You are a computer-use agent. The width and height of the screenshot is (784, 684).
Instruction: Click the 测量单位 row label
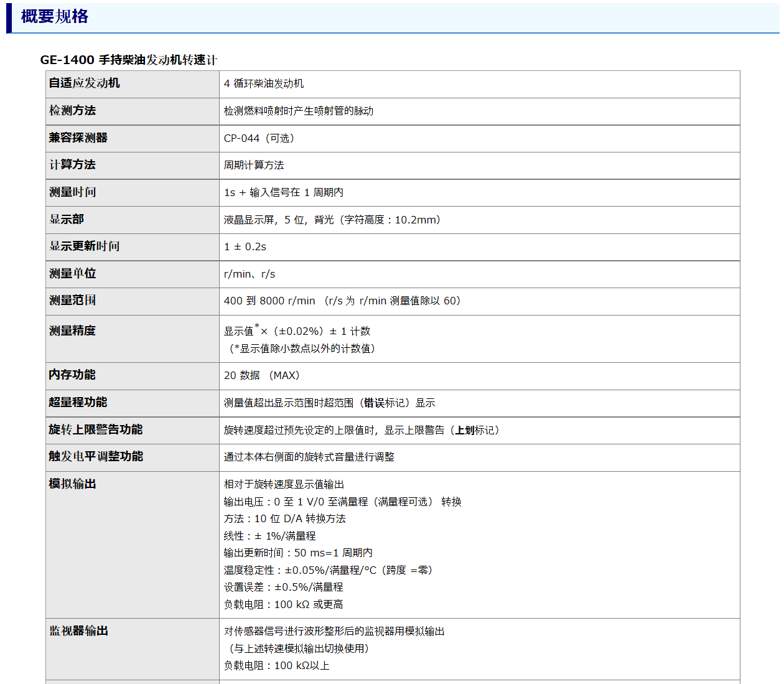pos(73,273)
